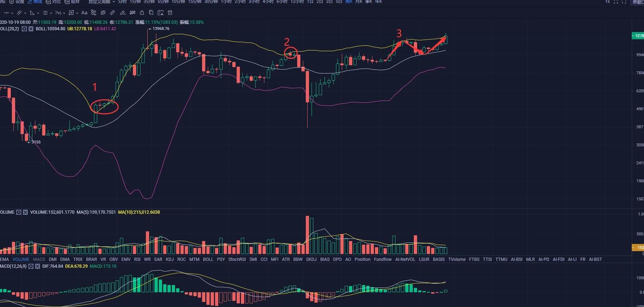Select the parallel channel line tool
Image resolution: width=644 pixels, height=307 pixels.
click(x=19, y=13)
